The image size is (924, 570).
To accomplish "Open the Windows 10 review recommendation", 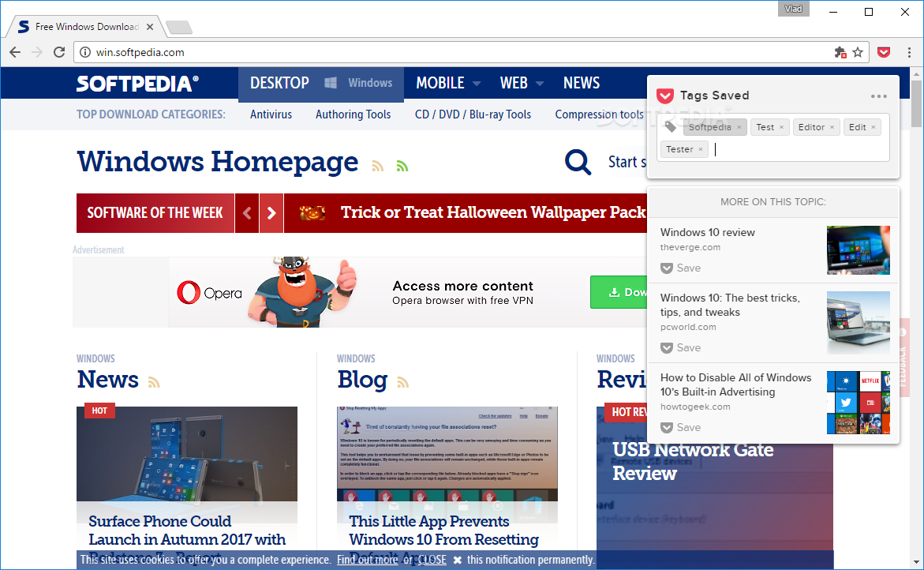I will [707, 232].
